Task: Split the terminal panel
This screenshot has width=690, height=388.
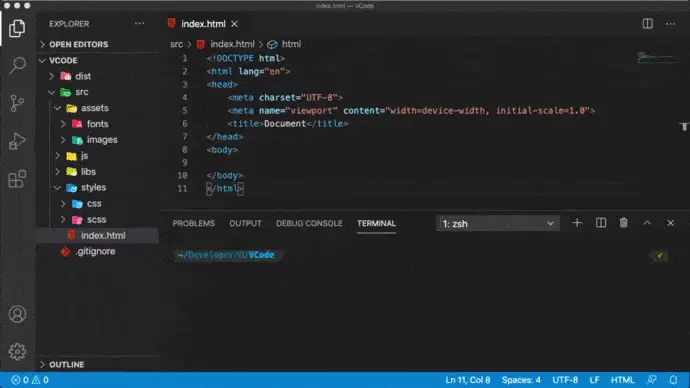Action: pyautogui.click(x=601, y=223)
